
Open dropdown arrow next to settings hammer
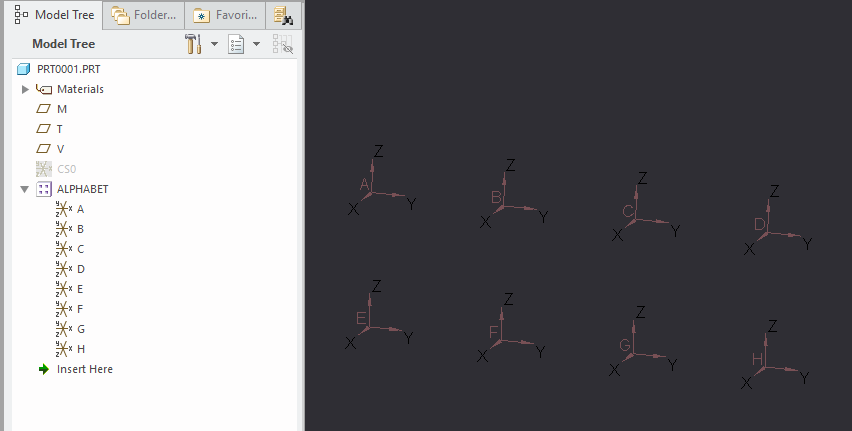click(x=213, y=44)
